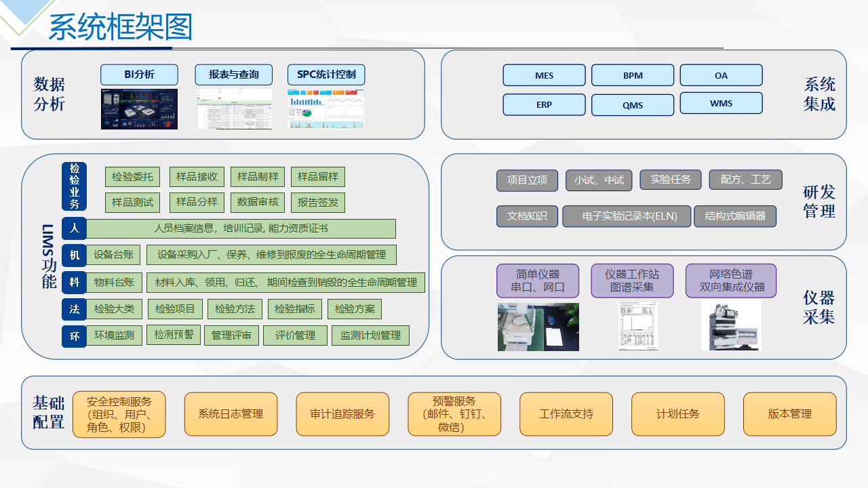
Task: Select the 检验方案 item in 法 row
Action: 355,308
